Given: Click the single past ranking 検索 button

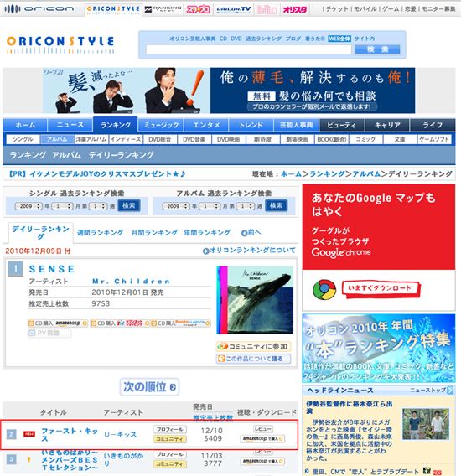Looking at the screenshot, I should coord(129,206).
